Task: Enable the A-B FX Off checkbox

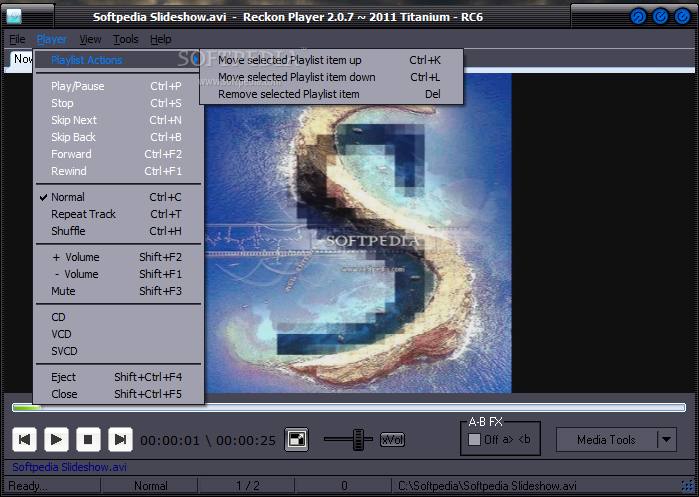Action: (474, 439)
